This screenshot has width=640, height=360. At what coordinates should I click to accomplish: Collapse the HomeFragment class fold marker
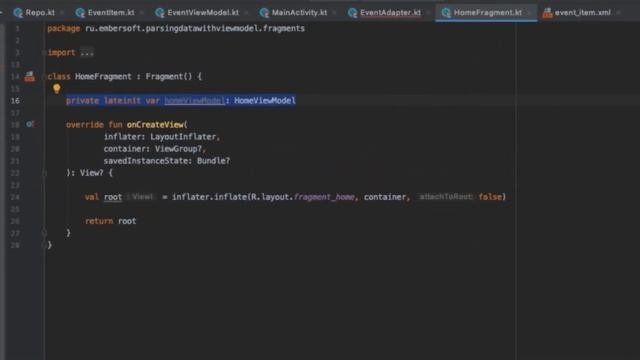pyautogui.click(x=44, y=76)
